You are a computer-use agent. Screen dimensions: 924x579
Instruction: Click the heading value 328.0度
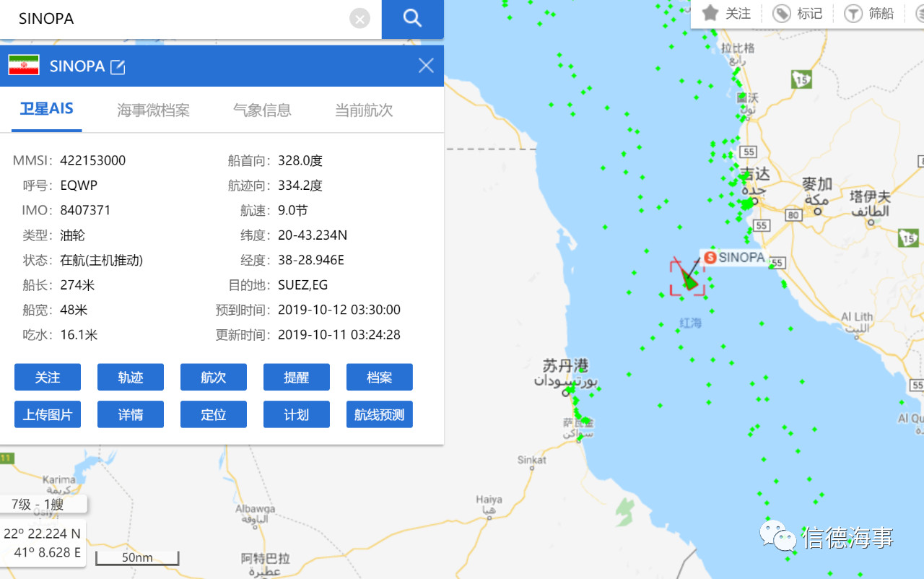[300, 160]
